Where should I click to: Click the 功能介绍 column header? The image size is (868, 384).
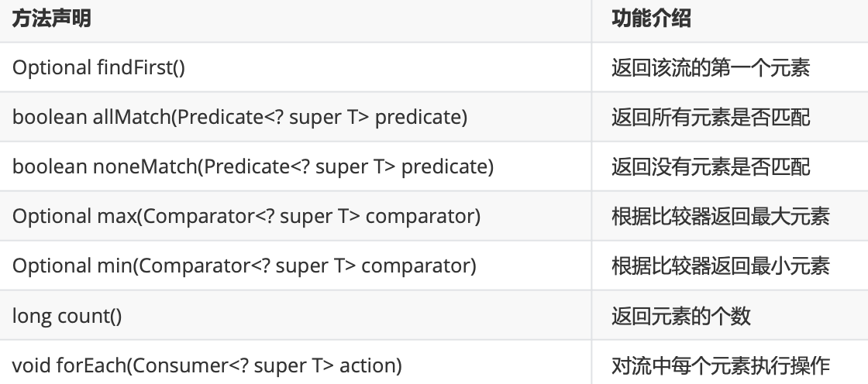click(x=651, y=19)
